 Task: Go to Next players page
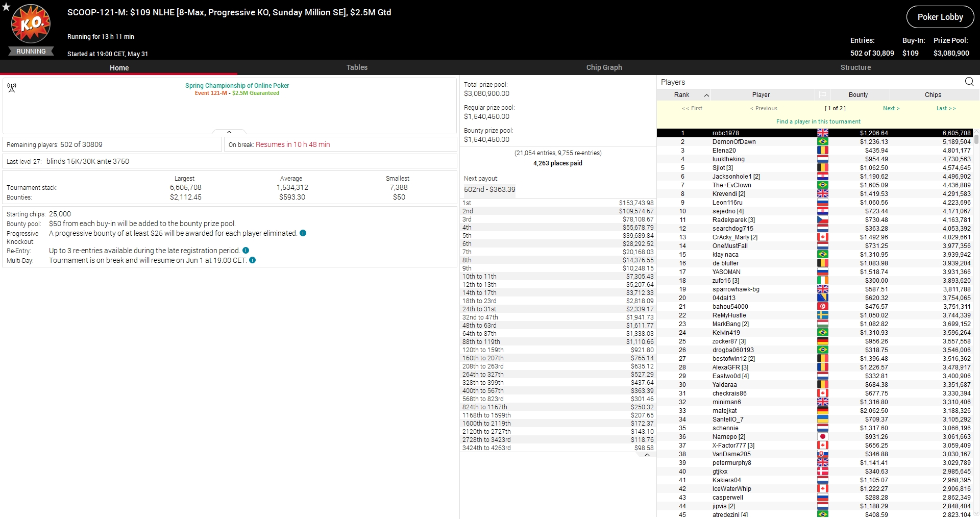(891, 108)
